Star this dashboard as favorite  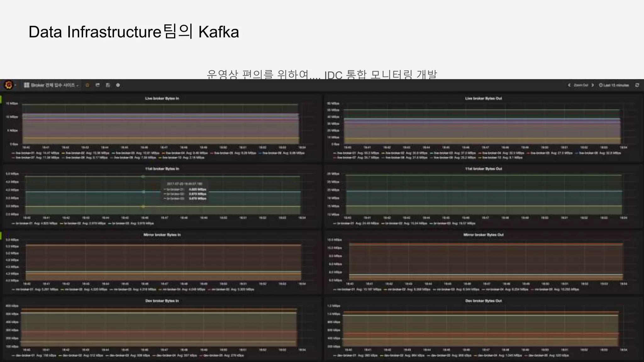87,85
